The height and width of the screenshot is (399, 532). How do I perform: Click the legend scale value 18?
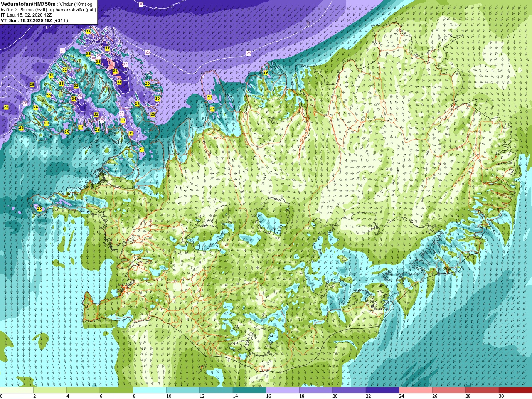302,396
